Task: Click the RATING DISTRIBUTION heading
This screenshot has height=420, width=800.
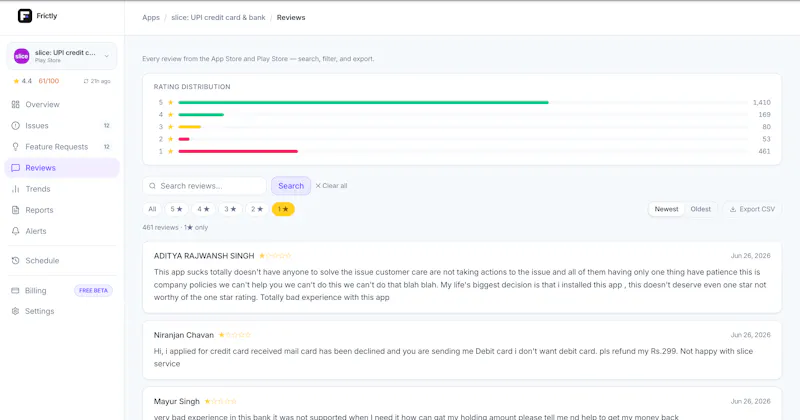Action: click(192, 87)
